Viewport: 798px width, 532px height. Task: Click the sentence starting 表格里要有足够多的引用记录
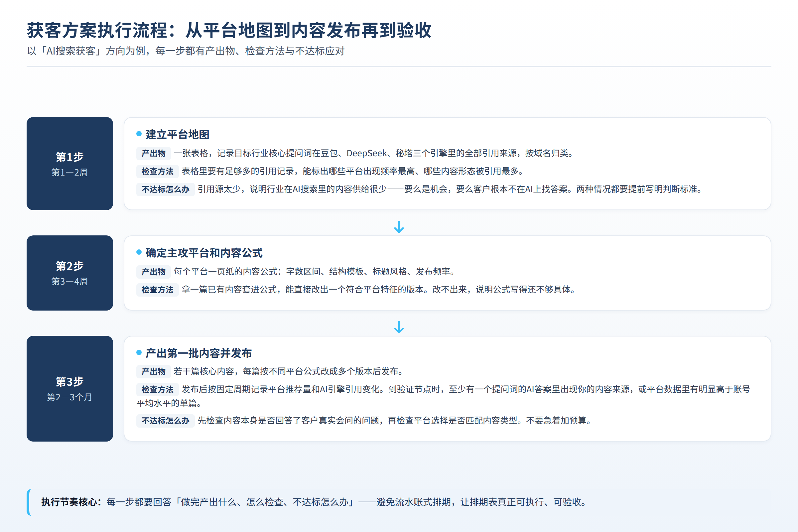[354, 171]
